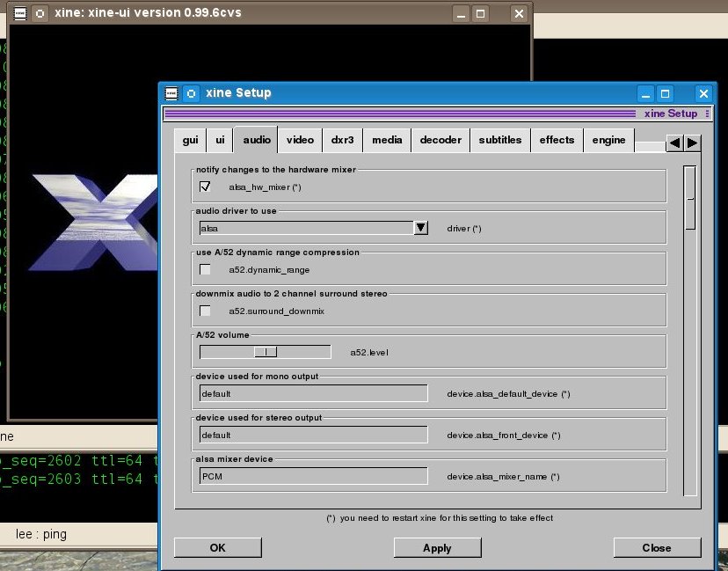Switch to the media tab
The height and width of the screenshot is (571, 728).
[387, 140]
